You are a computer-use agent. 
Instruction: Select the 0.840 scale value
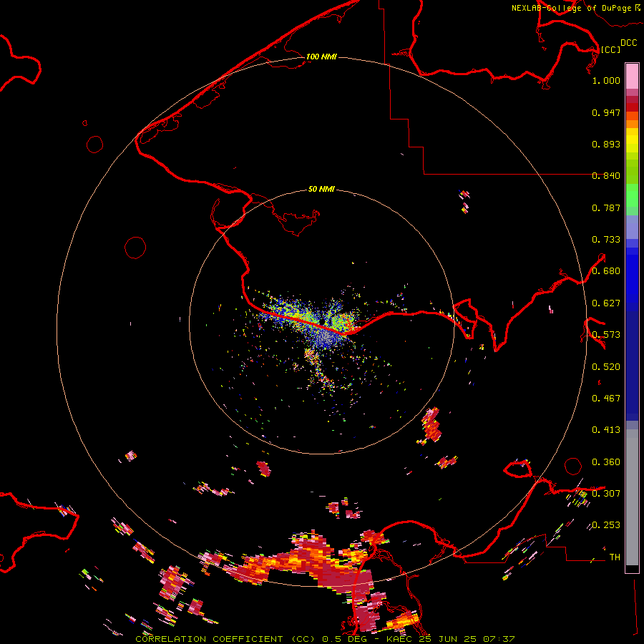606,176
